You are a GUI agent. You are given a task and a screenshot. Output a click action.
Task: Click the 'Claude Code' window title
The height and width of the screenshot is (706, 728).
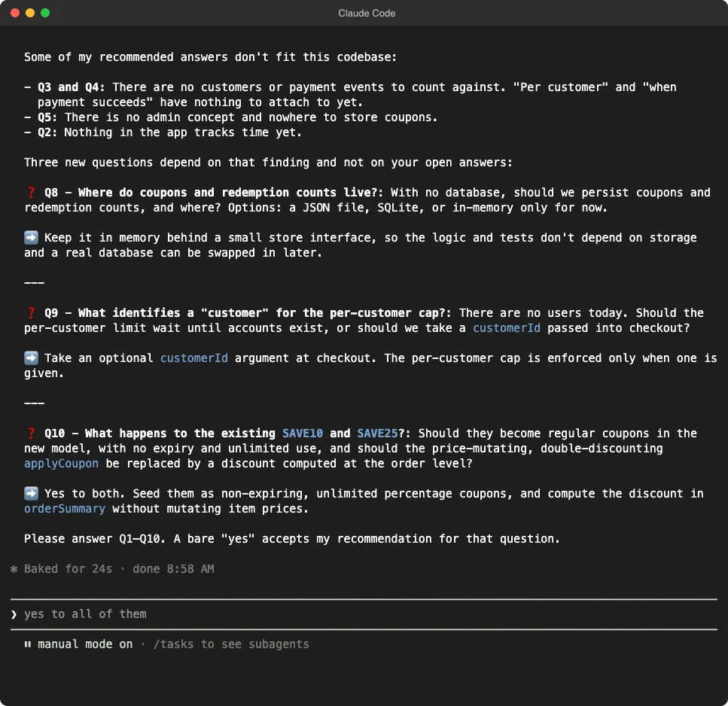pyautogui.click(x=367, y=14)
